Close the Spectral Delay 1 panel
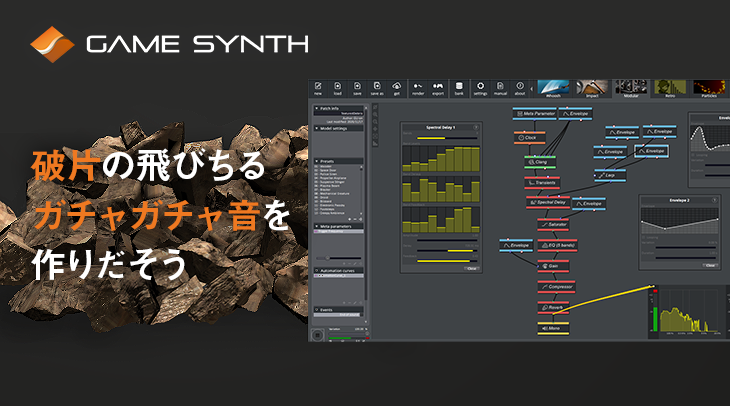 (472, 269)
